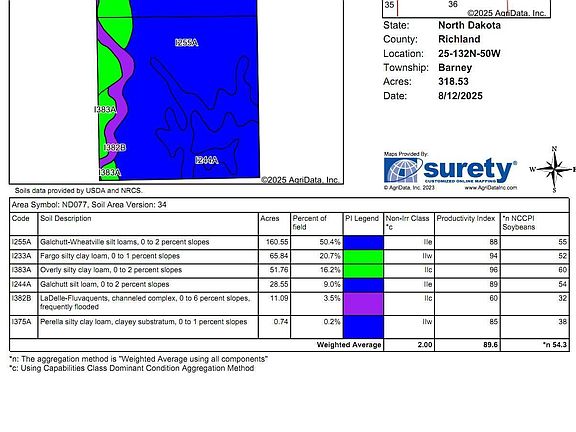Click the NCCPI Soybeans value 32

tap(562, 298)
